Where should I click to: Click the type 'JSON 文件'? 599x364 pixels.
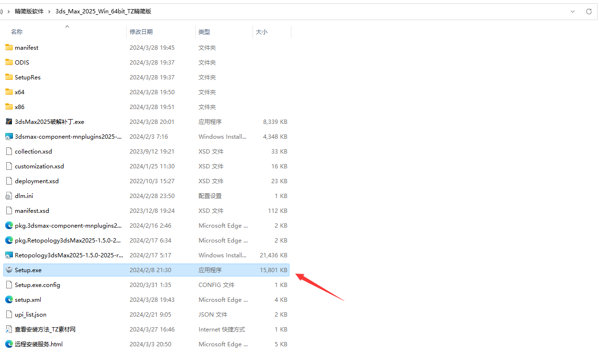[x=213, y=314]
